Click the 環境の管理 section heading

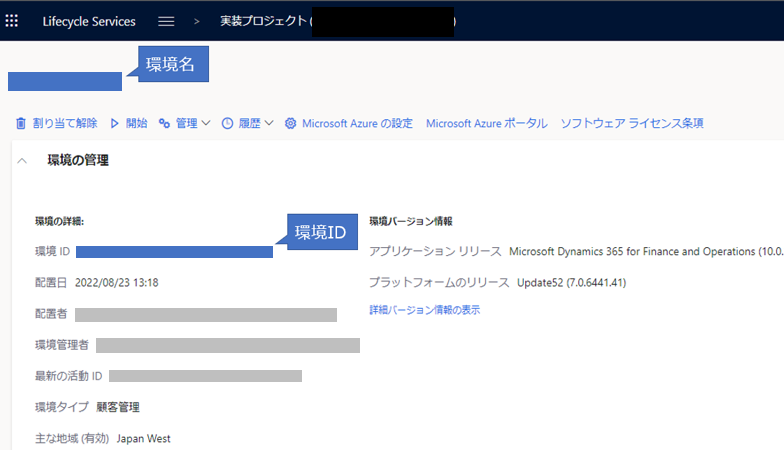78,160
